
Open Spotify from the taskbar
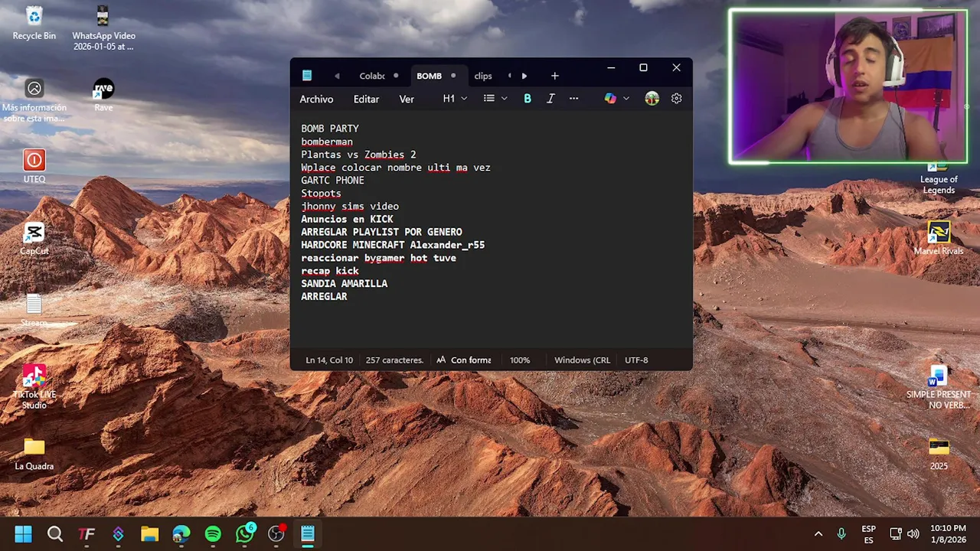pos(213,534)
